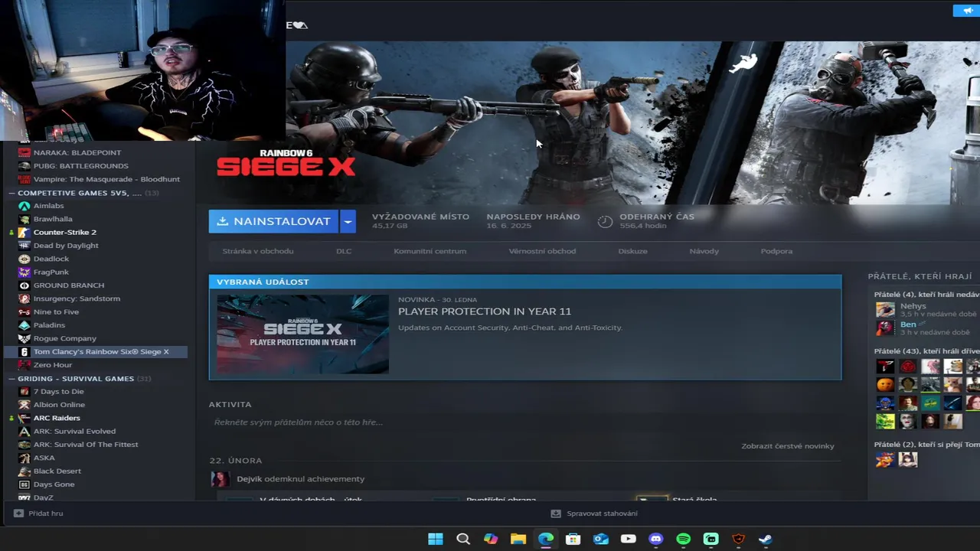Screen dimensions: 980x551
Task: Click the Přidat hru button
Action: 38,514
